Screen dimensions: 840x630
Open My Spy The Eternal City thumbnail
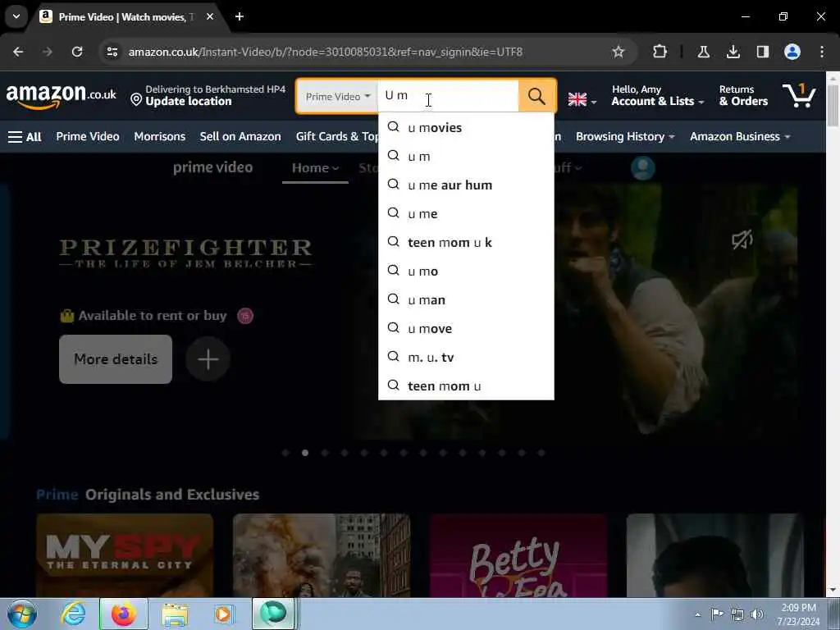125,555
